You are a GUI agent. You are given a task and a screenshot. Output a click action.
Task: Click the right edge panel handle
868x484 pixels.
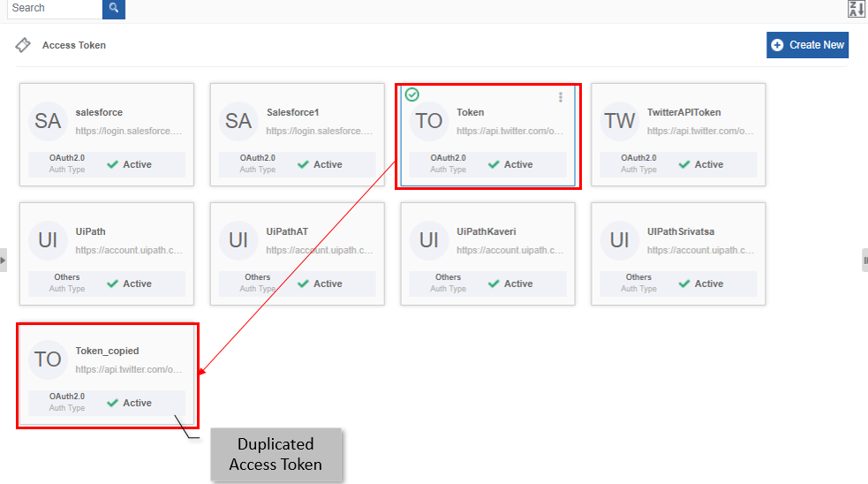[864, 261]
